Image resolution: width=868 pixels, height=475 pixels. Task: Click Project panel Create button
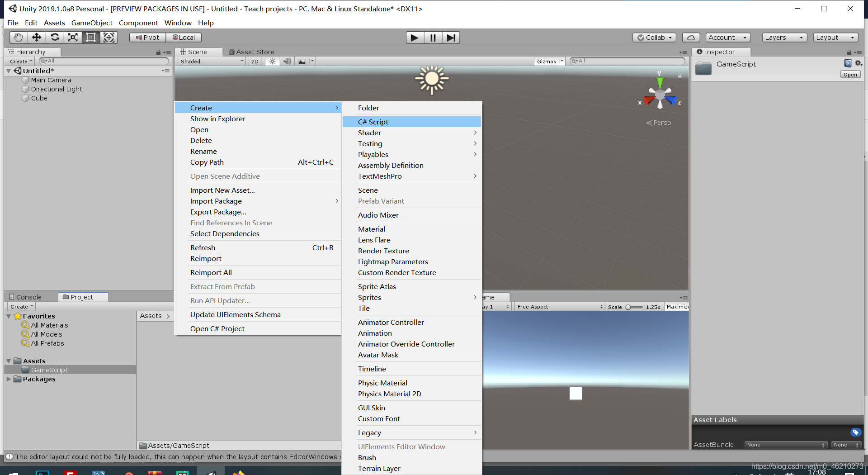coord(22,306)
